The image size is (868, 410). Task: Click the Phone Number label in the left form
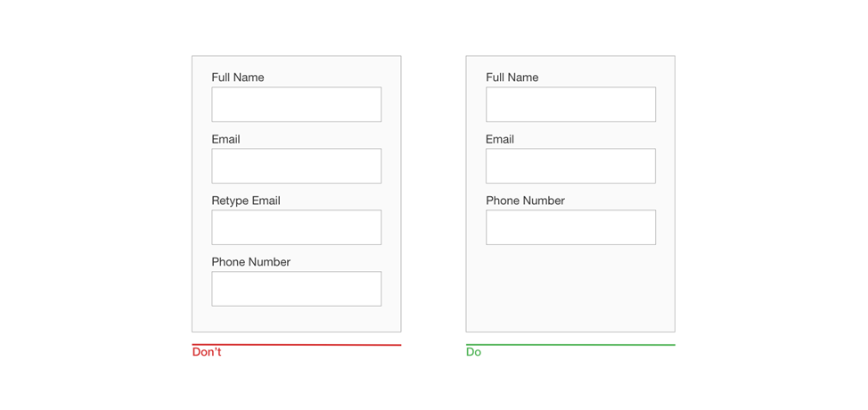(251, 262)
